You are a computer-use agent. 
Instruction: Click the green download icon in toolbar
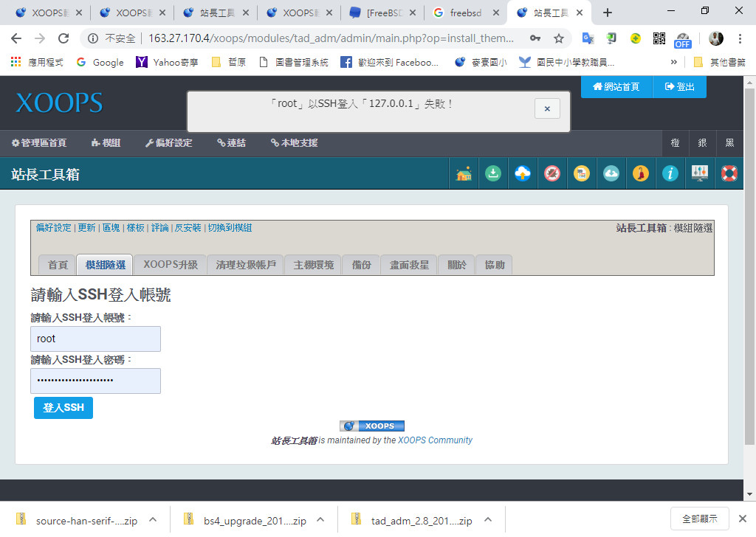point(493,173)
